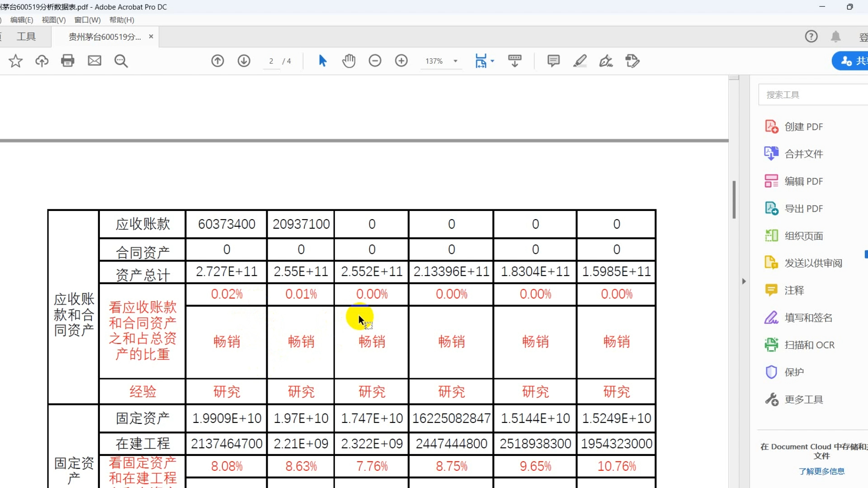868x488 pixels.
Task: Click the 搜索工具 search field
Action: point(814,95)
